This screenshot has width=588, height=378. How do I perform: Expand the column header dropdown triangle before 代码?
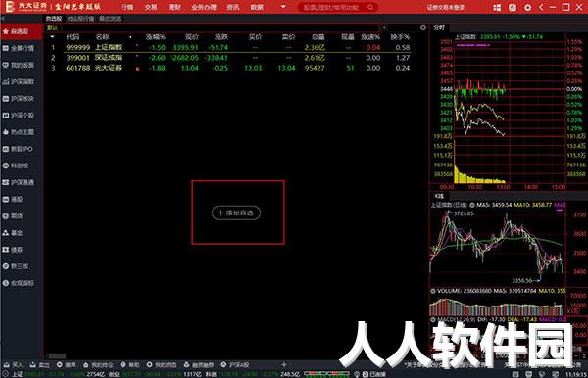click(52, 37)
